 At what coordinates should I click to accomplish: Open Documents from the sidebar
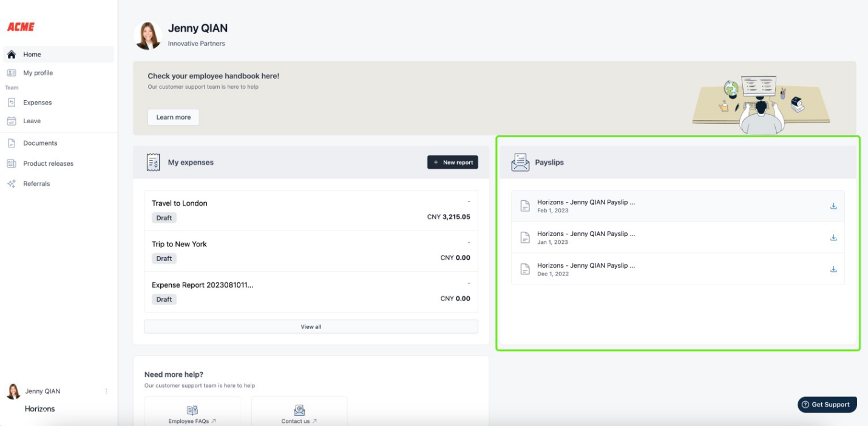40,143
